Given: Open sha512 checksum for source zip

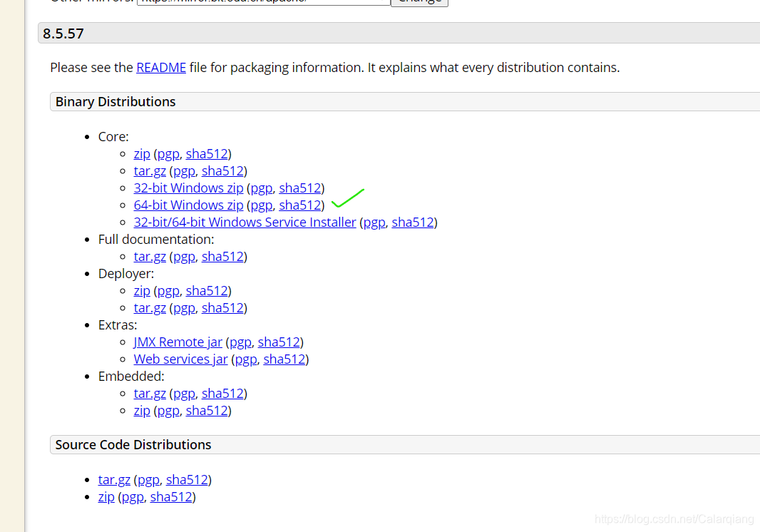Looking at the screenshot, I should (171, 497).
